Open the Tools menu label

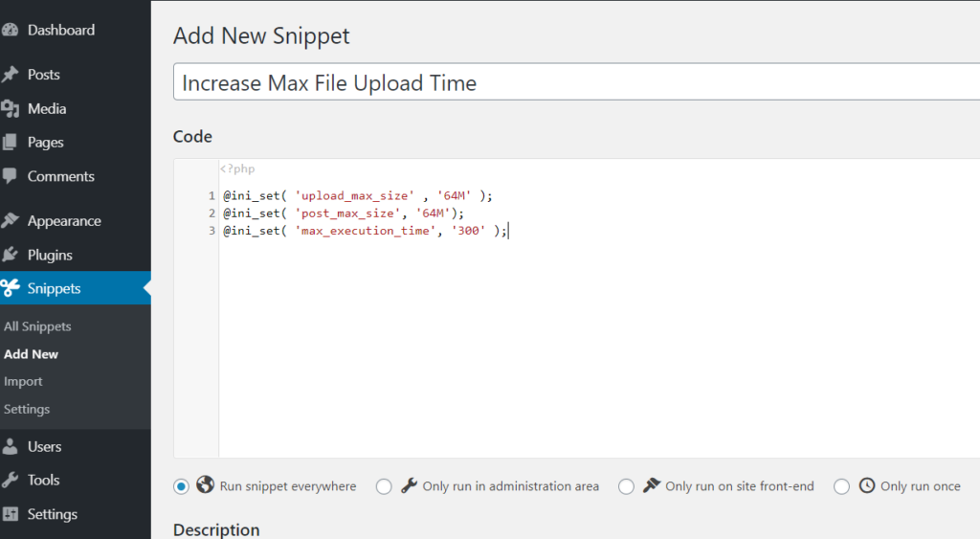pyautogui.click(x=44, y=480)
